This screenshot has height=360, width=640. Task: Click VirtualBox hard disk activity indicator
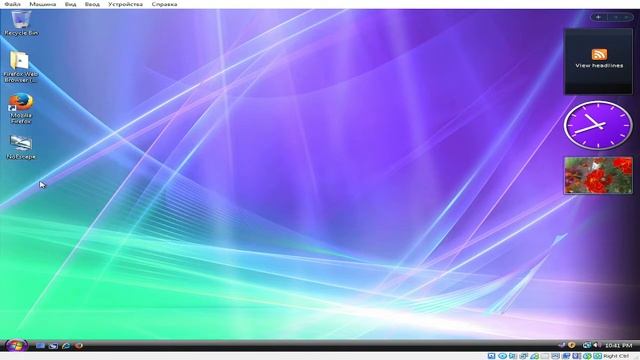491,356
